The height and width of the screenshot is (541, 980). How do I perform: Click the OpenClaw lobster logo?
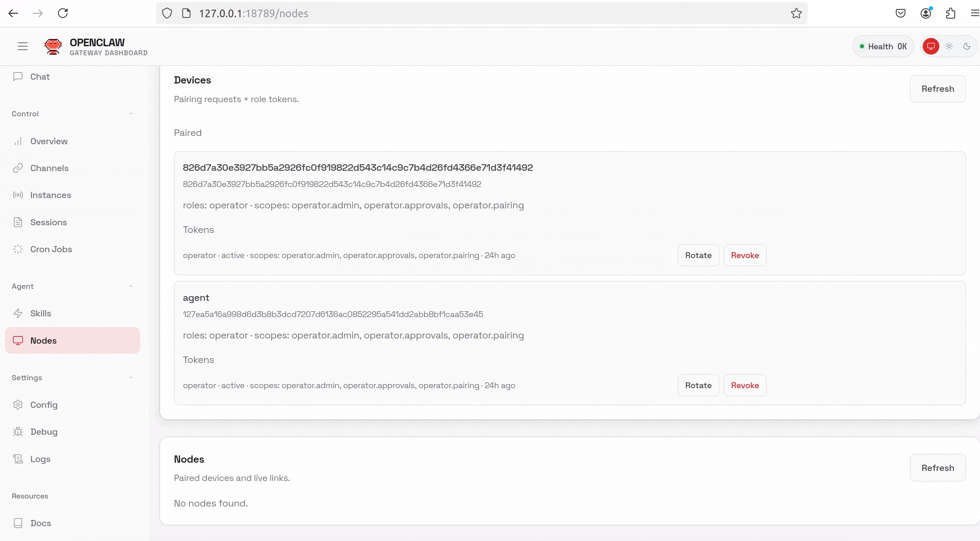click(53, 47)
